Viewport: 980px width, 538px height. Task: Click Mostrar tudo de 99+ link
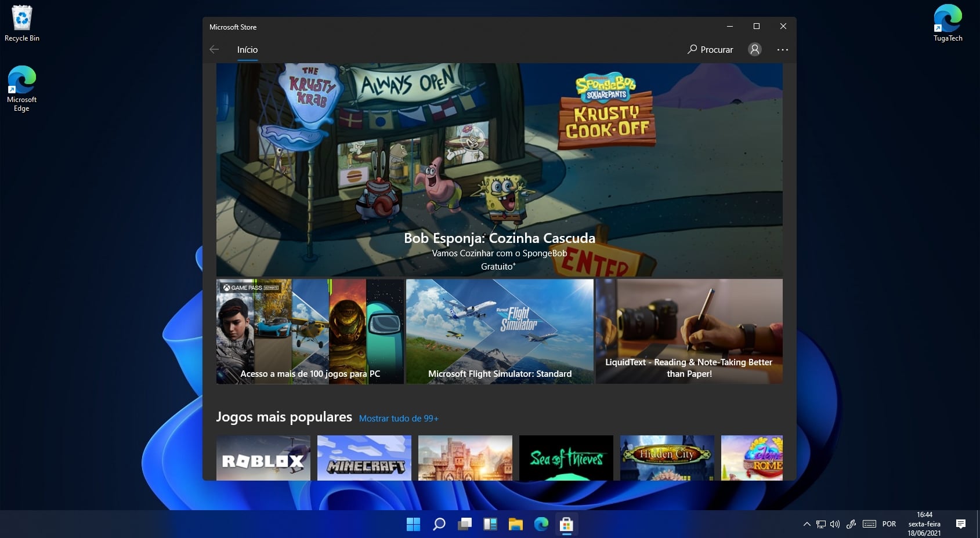point(399,419)
